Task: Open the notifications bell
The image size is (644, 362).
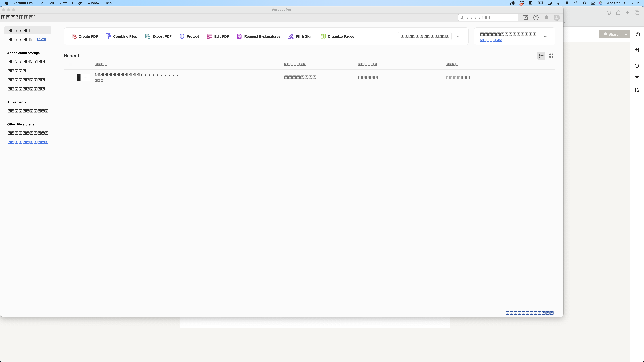Action: pos(546,17)
